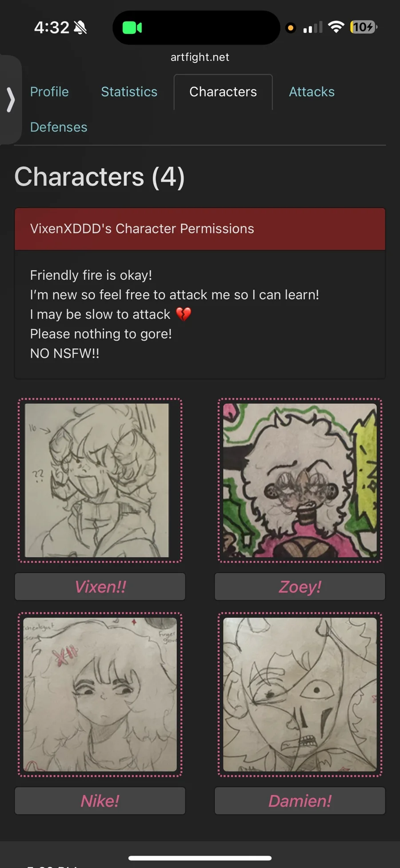The height and width of the screenshot is (868, 400).
Task: Tap the cellular signal bars icon
Action: (312, 28)
